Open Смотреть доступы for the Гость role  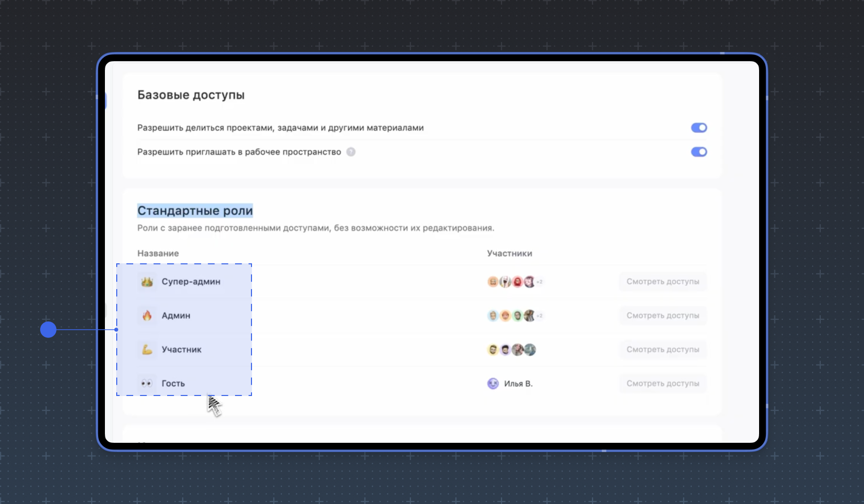[x=662, y=383]
